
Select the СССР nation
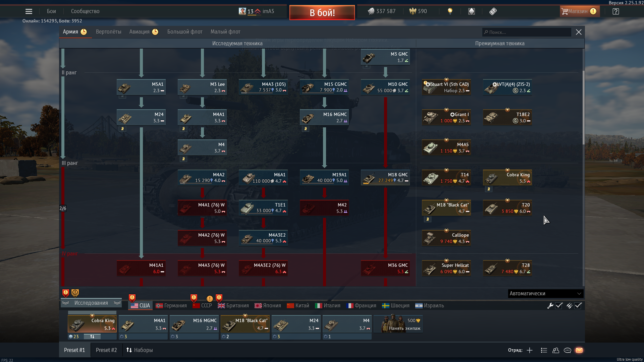(202, 306)
